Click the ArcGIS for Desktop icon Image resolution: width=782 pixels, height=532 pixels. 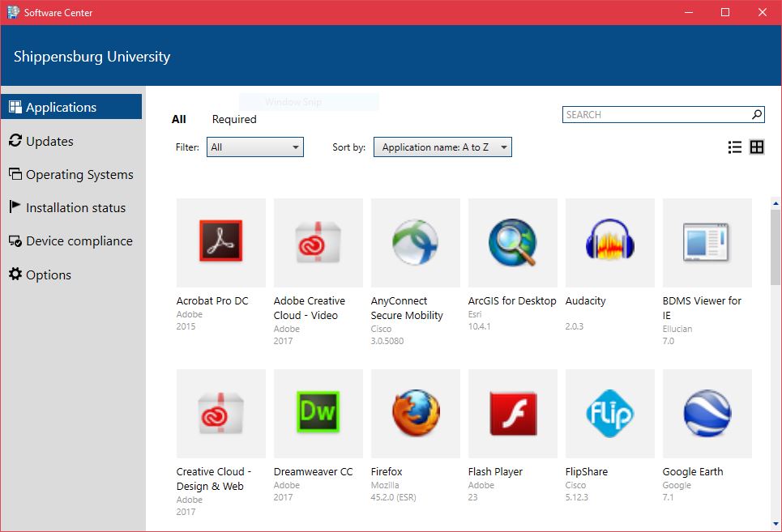pyautogui.click(x=512, y=243)
